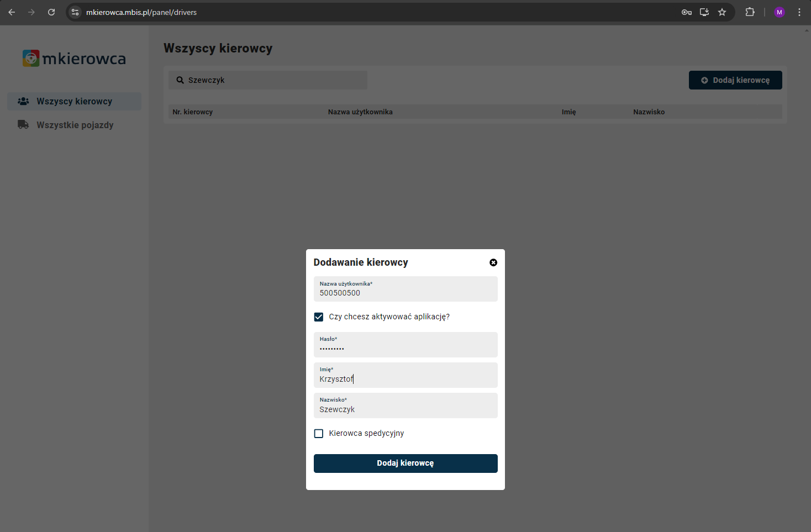Open Wszystkie pojazdy in sidebar
Viewport: 811px width, 532px height.
tap(74, 125)
